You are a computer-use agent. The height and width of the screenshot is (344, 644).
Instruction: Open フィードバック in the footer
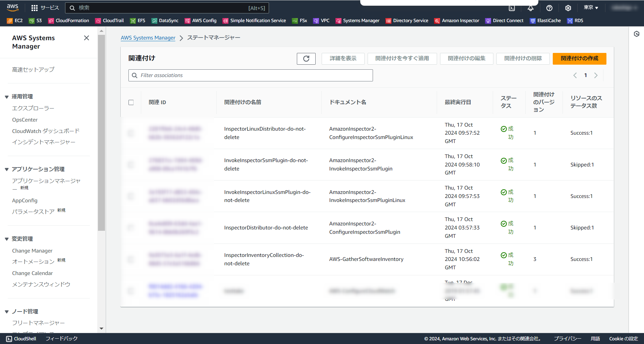point(61,339)
